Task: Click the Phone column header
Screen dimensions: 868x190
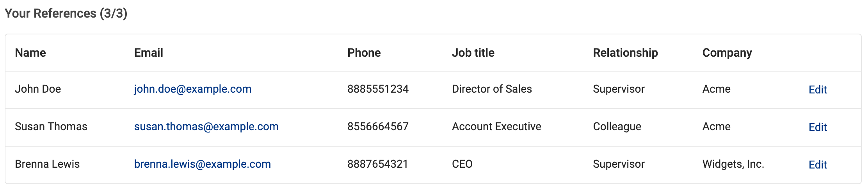Action: (364, 53)
